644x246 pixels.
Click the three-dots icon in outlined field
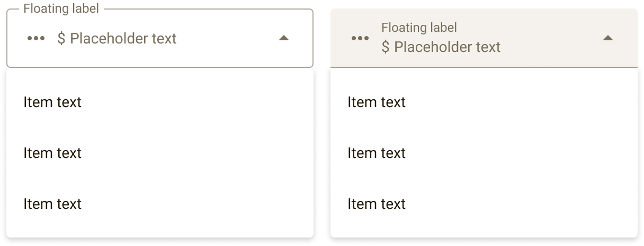(36, 38)
